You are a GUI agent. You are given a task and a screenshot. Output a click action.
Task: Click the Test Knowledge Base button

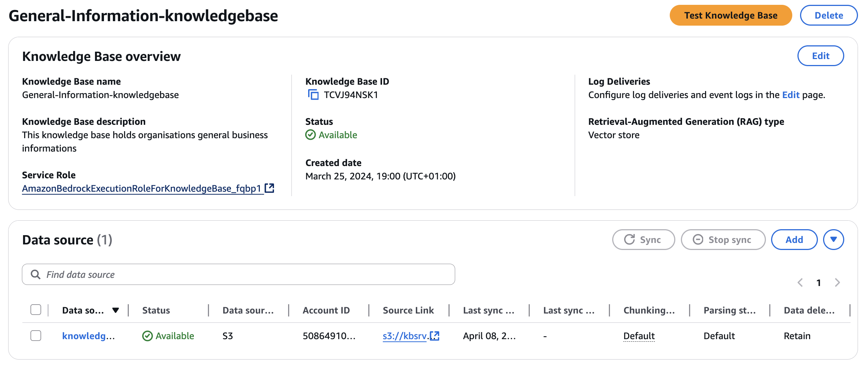coord(730,16)
